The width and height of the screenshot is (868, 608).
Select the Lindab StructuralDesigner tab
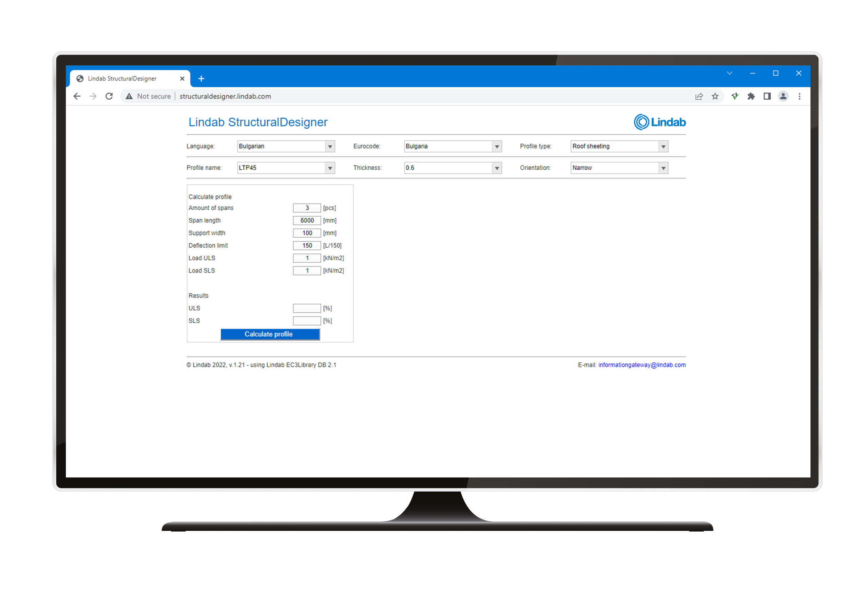coord(123,78)
